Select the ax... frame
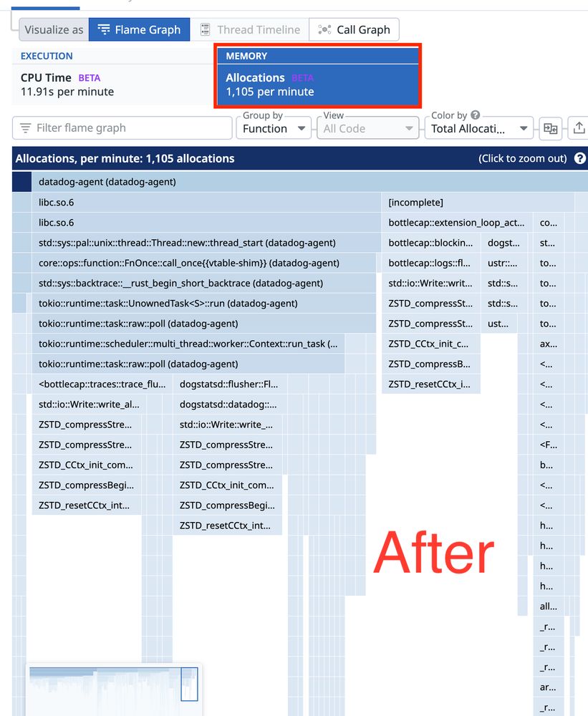Viewport: 588px width, 716px height. coord(549,344)
